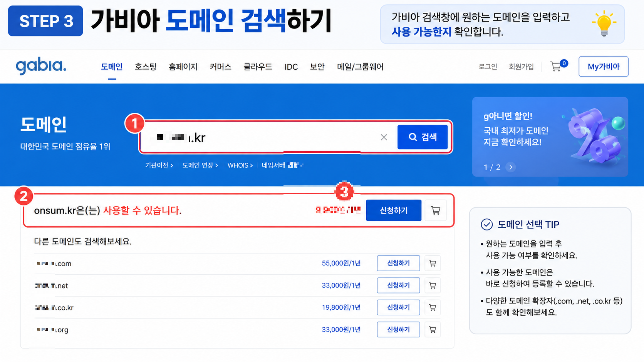
Task: Add onsum.kr to the cart
Action: click(x=436, y=210)
